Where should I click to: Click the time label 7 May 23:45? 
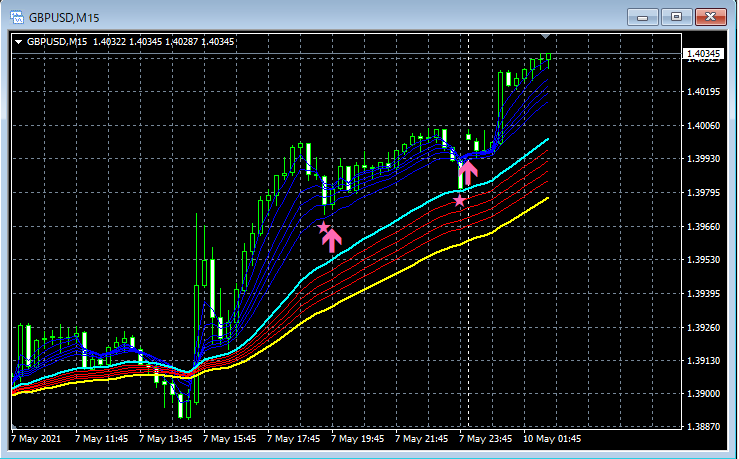(x=486, y=439)
